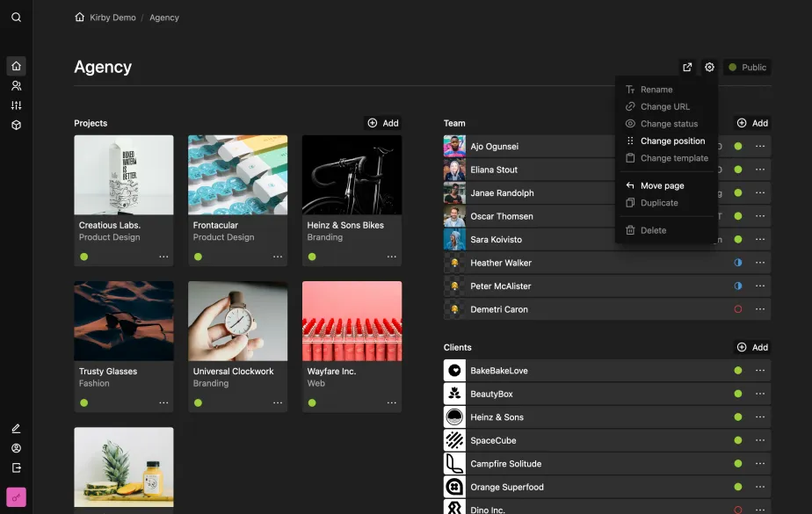Select Change position from the menu

[x=672, y=141]
